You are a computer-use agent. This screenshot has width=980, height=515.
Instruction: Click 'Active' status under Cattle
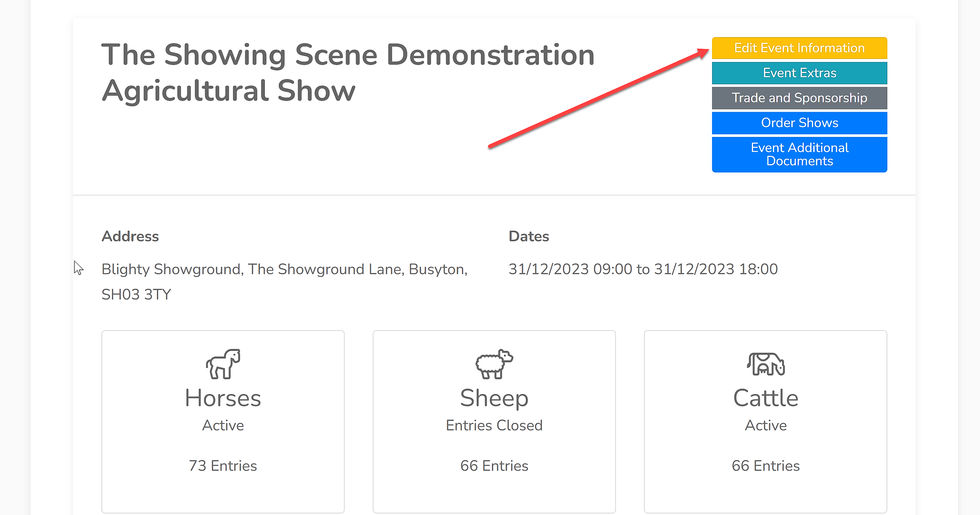pos(766,425)
